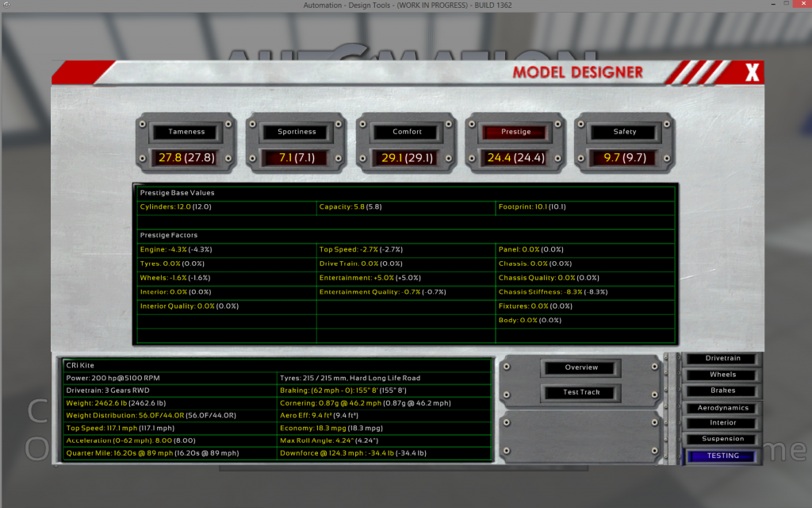
Task: Close the Model Designer with the X
Action: [752, 72]
